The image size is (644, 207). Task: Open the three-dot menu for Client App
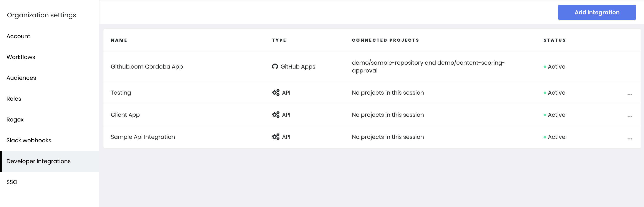coord(629,117)
